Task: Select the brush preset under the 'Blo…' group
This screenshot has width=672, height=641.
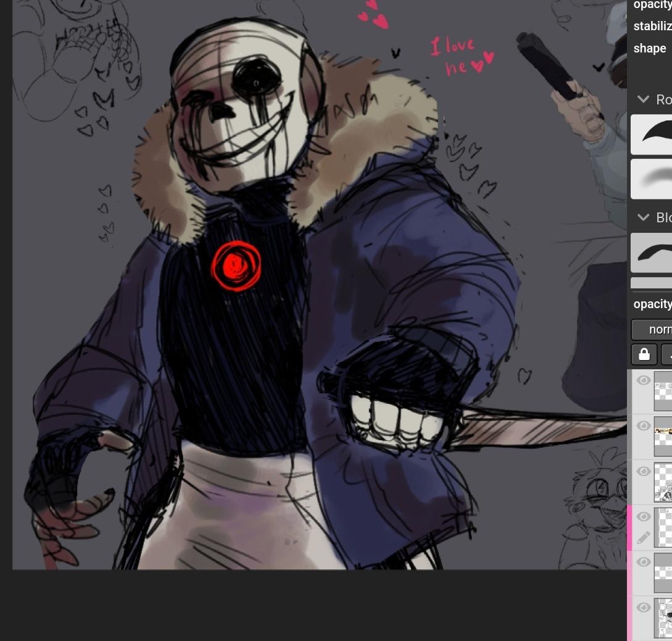Action: 653,253
